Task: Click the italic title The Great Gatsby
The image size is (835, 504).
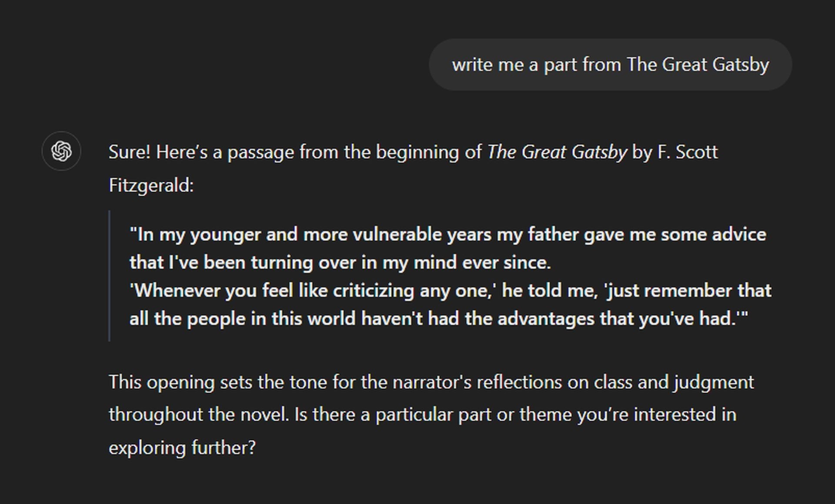Action: pyautogui.click(x=557, y=152)
